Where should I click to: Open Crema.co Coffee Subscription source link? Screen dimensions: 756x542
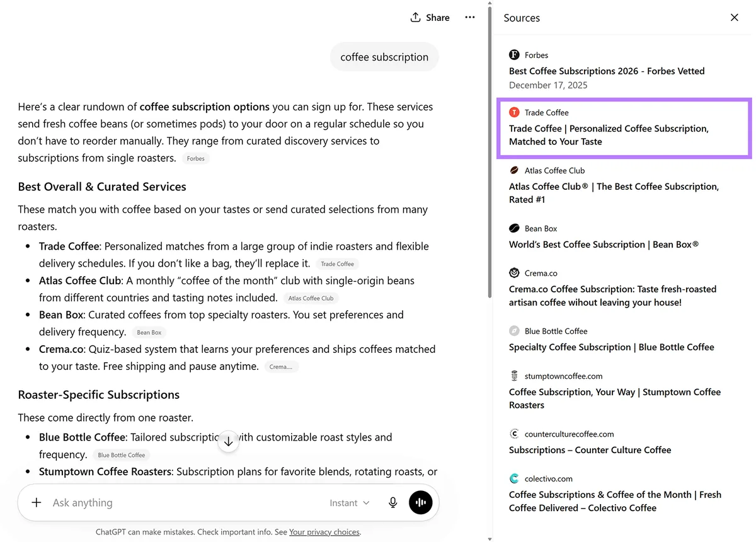(x=612, y=296)
